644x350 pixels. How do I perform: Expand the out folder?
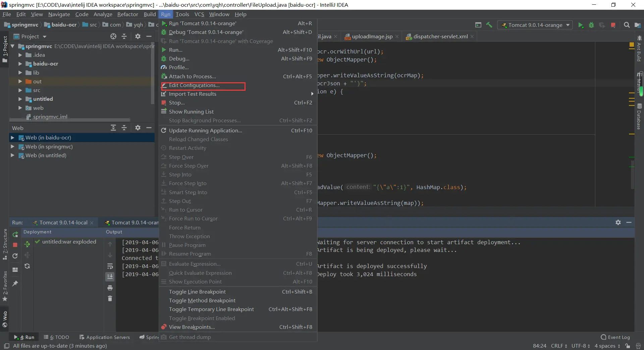20,81
